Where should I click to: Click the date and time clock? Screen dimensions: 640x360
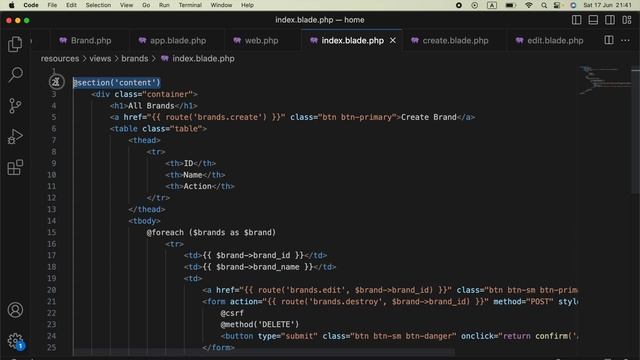pyautogui.click(x=607, y=5)
